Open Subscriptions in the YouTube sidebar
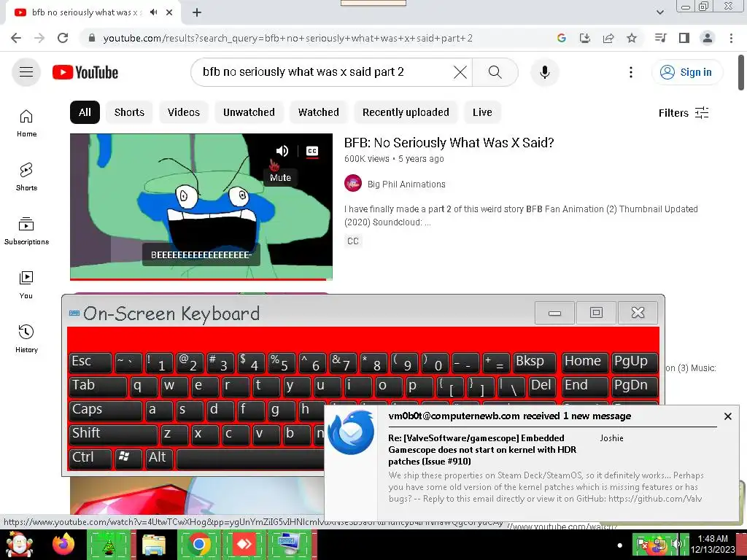The height and width of the screenshot is (560, 747). (26, 231)
